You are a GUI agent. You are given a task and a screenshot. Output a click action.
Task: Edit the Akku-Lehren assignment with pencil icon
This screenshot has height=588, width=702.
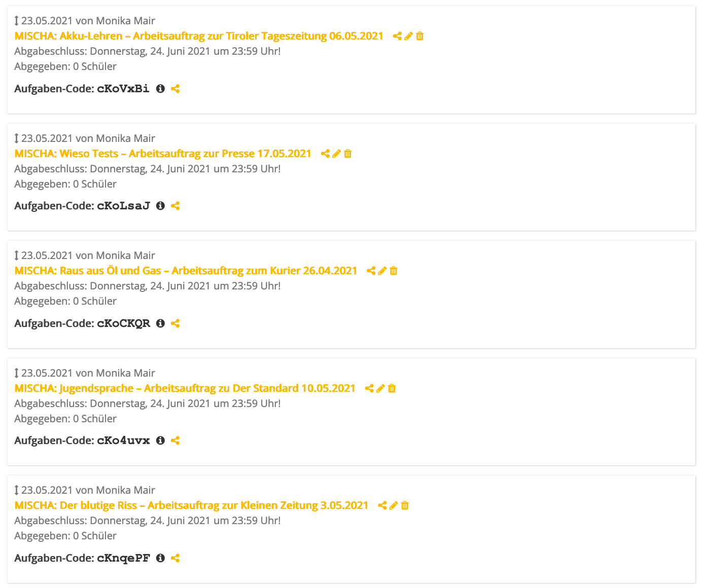click(x=409, y=36)
